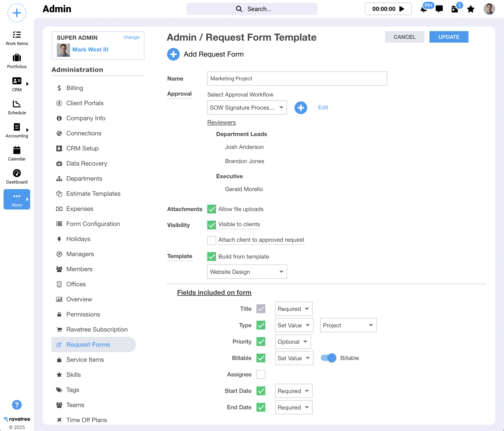Toggle the Billable switch off
This screenshot has width=504, height=431.
coord(328,358)
